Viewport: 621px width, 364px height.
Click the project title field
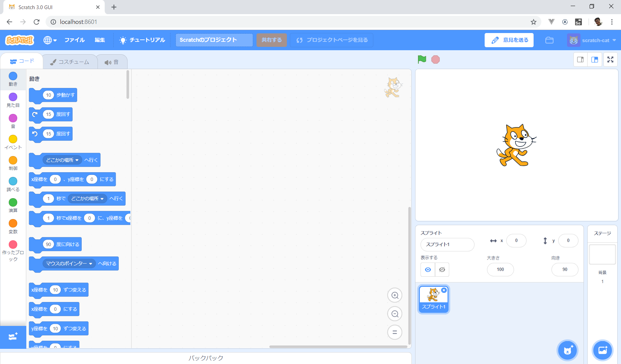point(214,40)
